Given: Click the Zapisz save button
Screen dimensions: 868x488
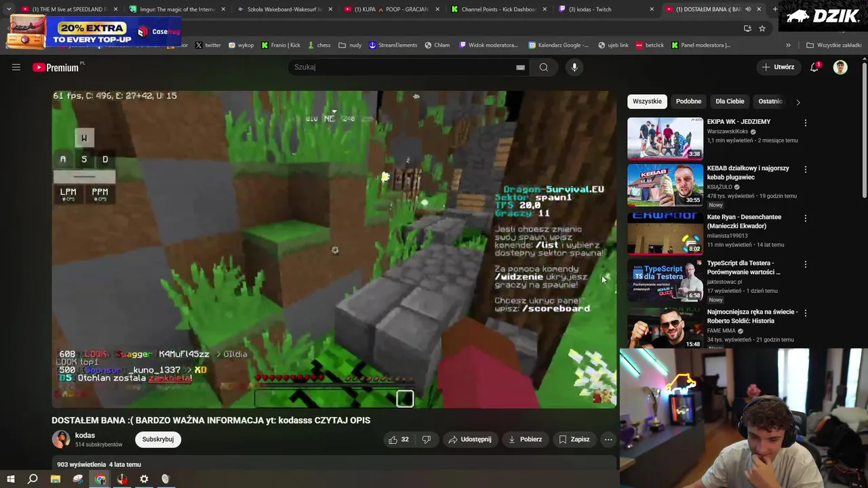Looking at the screenshot, I should [x=574, y=439].
